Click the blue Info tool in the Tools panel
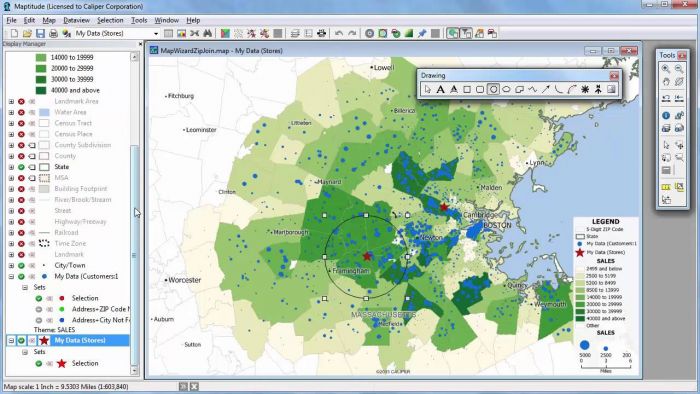This screenshot has width=700, height=394. (666, 115)
